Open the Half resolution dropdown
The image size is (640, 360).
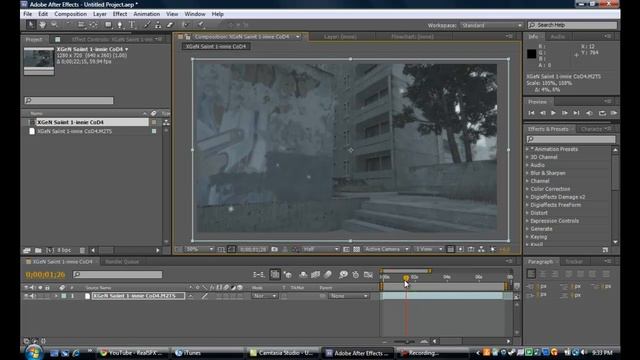click(x=320, y=249)
